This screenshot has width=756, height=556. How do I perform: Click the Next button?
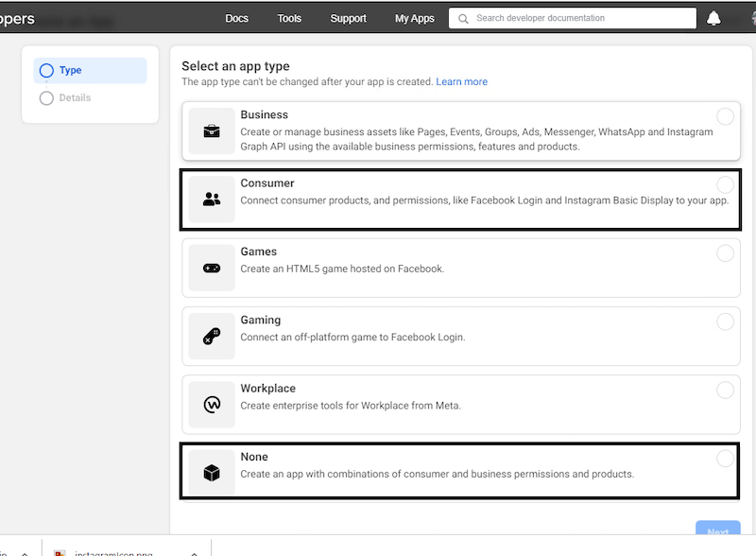click(x=718, y=531)
